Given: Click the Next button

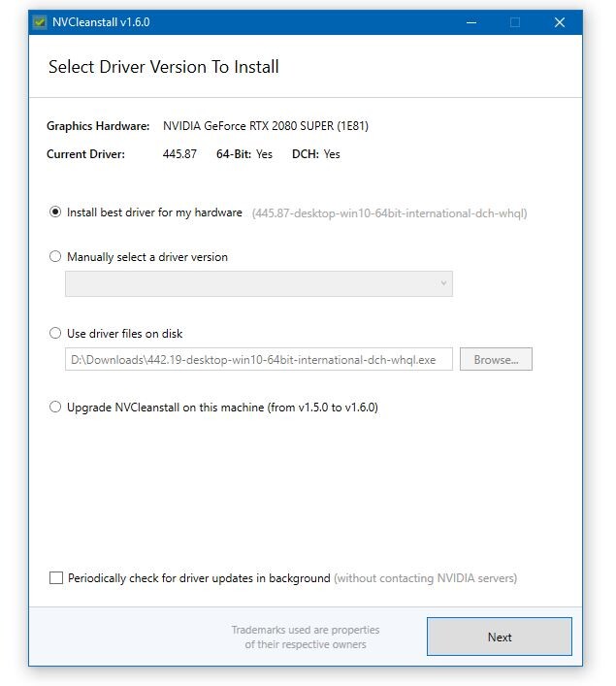Looking at the screenshot, I should point(500,637).
